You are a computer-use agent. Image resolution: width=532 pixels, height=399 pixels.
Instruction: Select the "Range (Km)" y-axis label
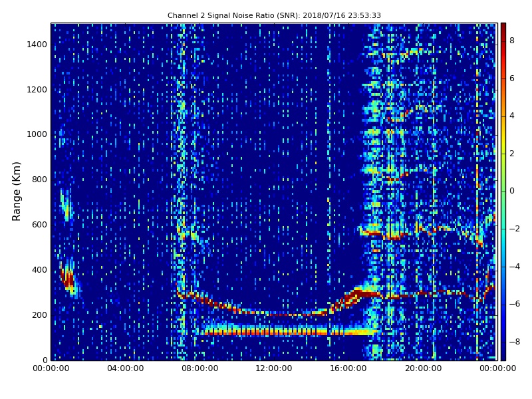pyautogui.click(x=16, y=192)
